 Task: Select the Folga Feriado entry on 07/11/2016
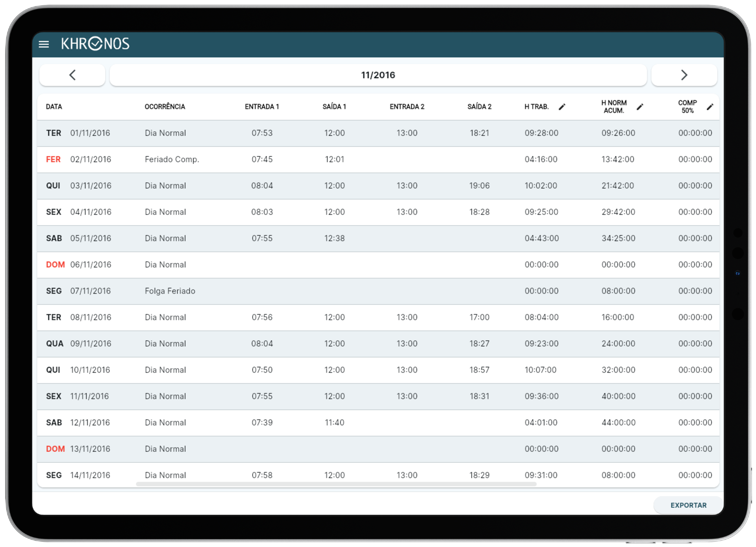(x=170, y=291)
